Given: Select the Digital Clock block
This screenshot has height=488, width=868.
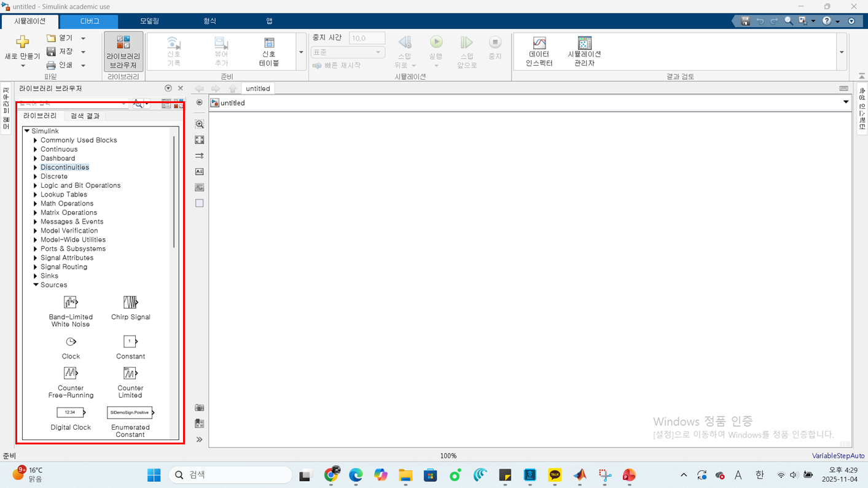Looking at the screenshot, I should pyautogui.click(x=71, y=412).
